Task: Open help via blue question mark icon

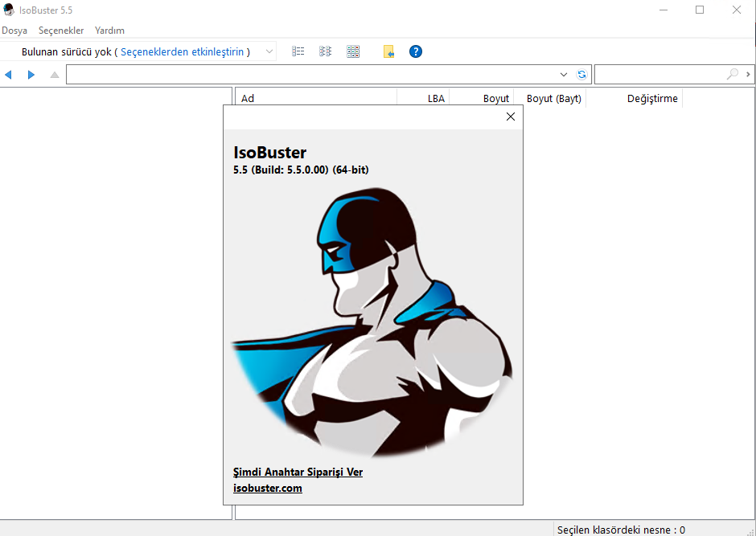Action: tap(415, 51)
